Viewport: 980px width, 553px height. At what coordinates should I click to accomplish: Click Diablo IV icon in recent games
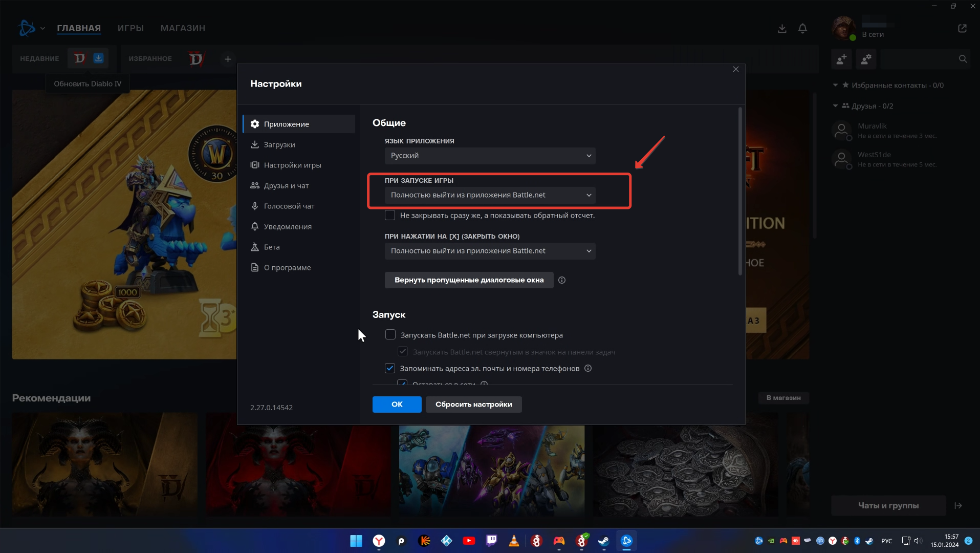pos(80,58)
